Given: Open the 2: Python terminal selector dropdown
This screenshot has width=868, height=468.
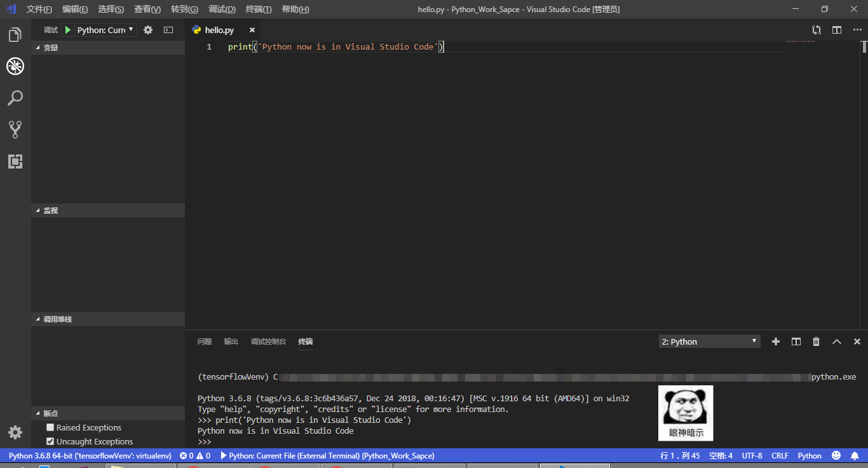Looking at the screenshot, I should point(709,341).
